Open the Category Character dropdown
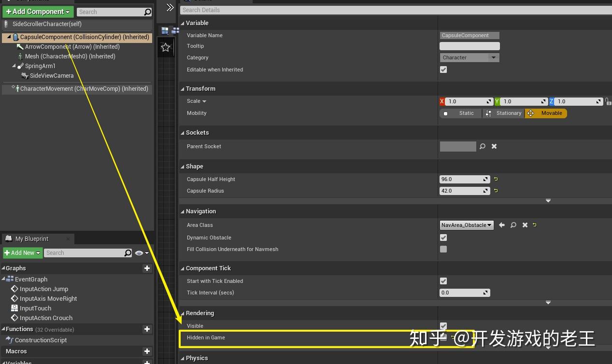Viewport: 612px width, 364px height. click(469, 57)
